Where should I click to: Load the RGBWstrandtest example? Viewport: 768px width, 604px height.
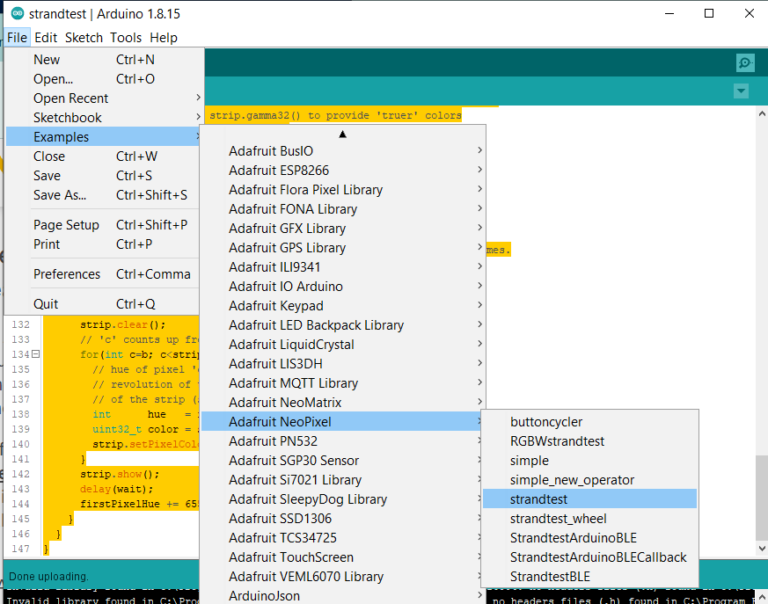(590, 441)
